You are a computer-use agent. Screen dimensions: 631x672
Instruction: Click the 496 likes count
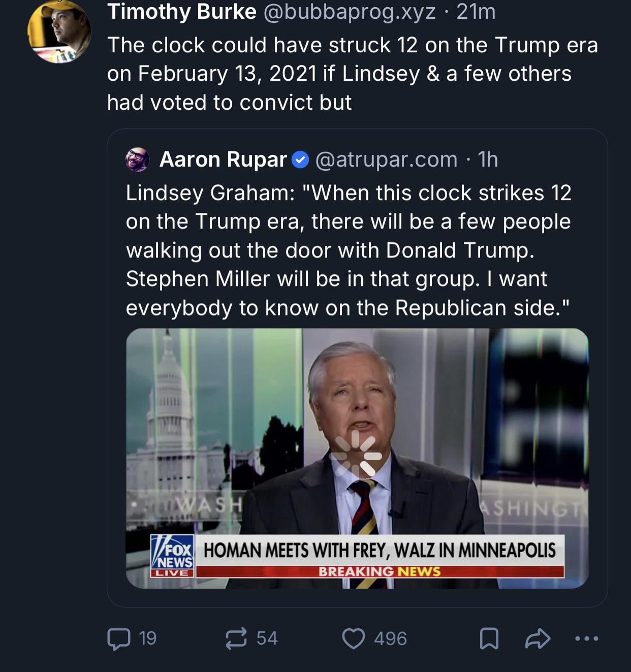coord(390,638)
